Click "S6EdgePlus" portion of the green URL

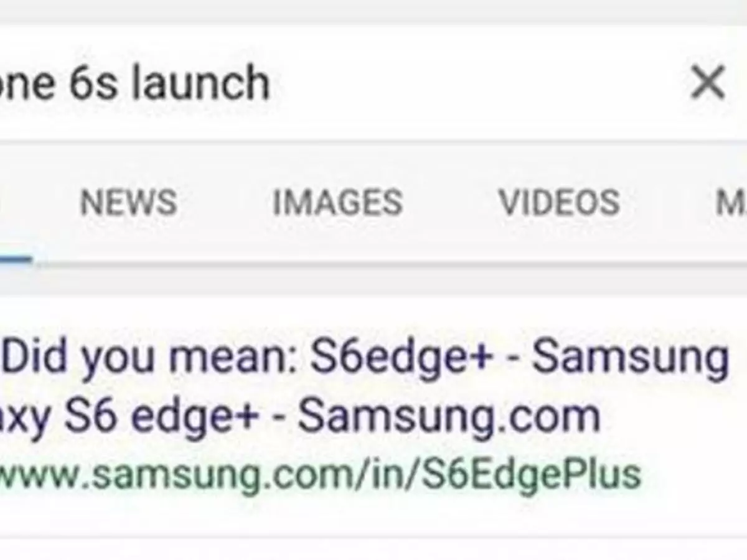pos(531,474)
